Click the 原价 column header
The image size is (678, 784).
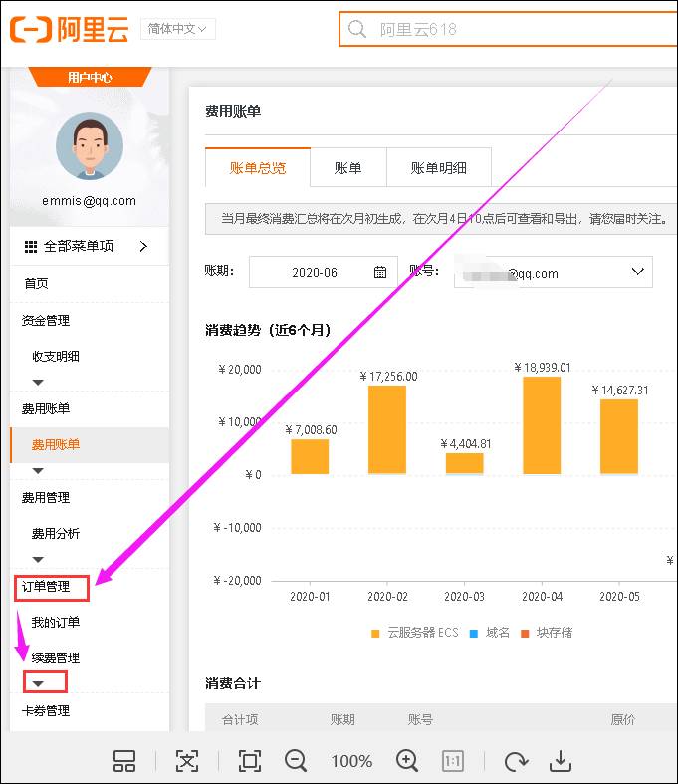(622, 719)
